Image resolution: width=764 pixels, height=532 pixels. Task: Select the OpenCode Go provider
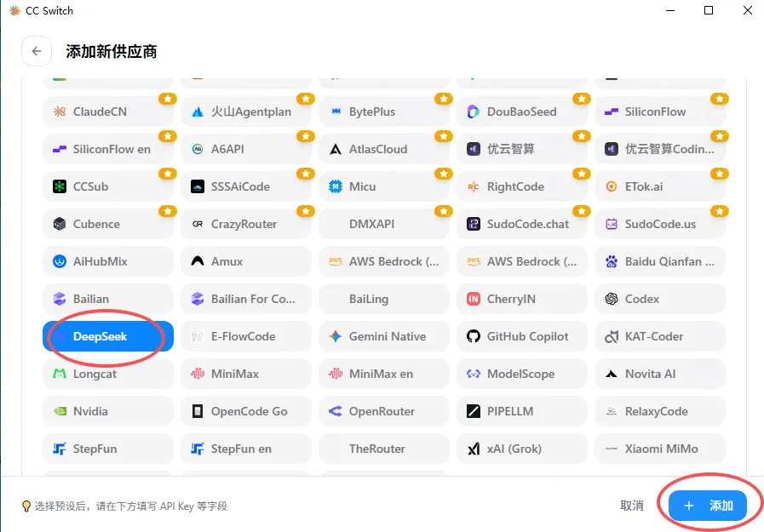[246, 411]
